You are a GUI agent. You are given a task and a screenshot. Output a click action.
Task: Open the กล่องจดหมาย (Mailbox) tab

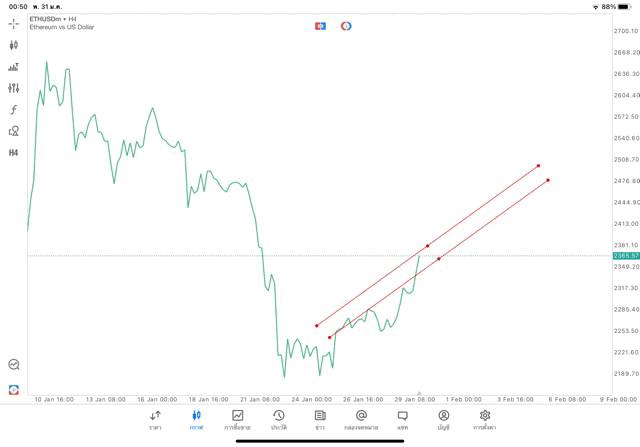click(361, 420)
